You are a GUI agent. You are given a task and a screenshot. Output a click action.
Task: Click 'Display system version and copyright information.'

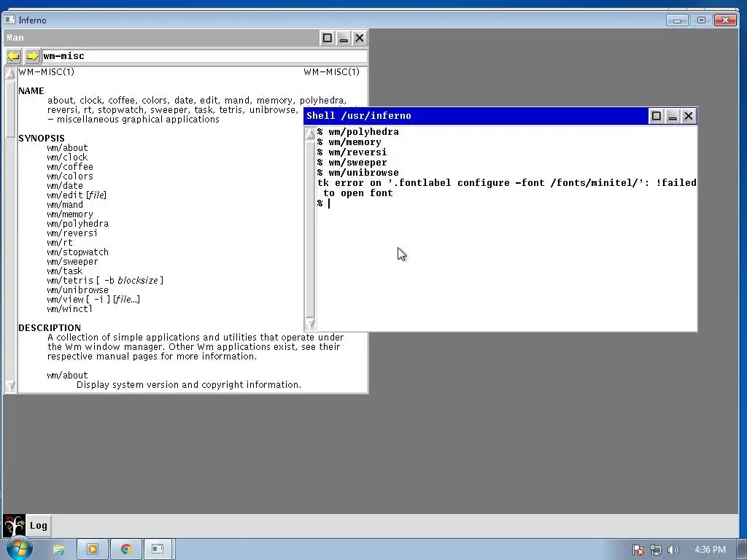[x=189, y=385]
